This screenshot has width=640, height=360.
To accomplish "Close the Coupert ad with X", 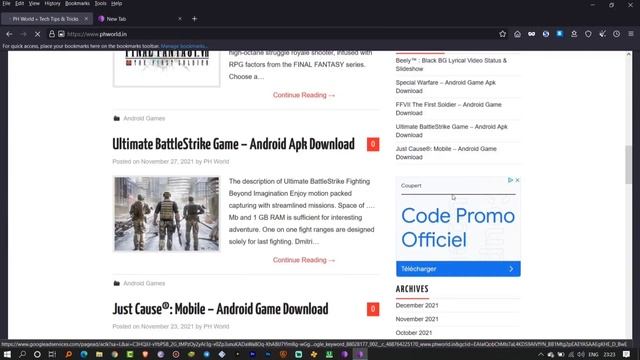I will [x=517, y=180].
